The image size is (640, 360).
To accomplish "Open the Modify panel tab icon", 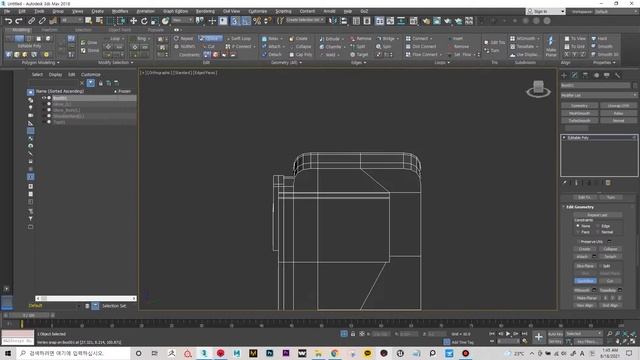I will point(575,75).
